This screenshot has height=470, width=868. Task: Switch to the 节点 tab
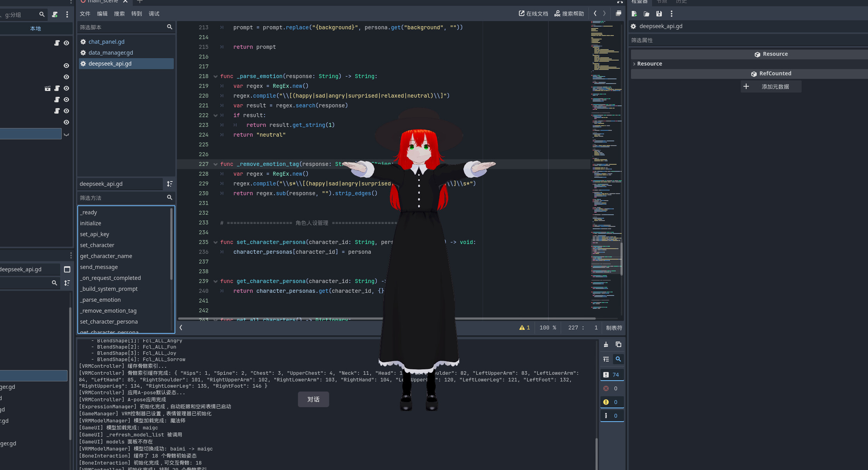661,2
